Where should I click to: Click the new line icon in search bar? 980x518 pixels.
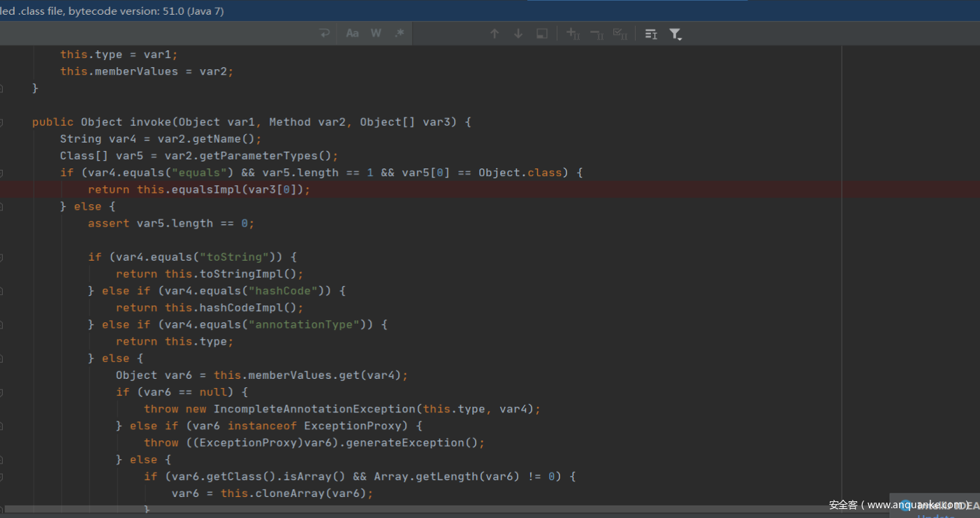(x=324, y=34)
